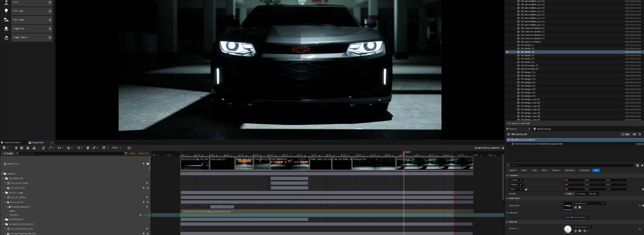Select the General filter tab
The width and height of the screenshot is (644, 235).
(513, 171)
